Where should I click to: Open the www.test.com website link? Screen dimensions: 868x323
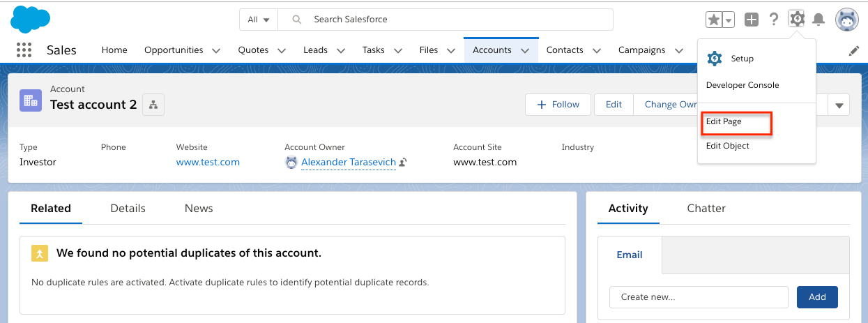pyautogui.click(x=208, y=162)
